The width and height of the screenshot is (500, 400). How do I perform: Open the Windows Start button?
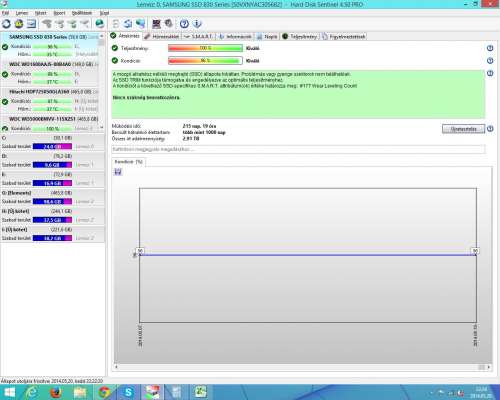9,392
